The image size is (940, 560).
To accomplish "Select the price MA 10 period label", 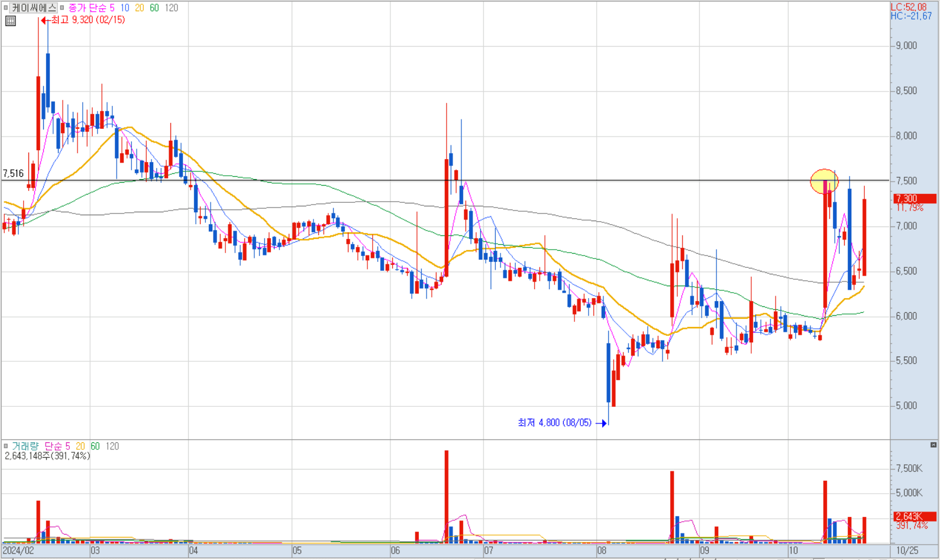I will click(125, 8).
